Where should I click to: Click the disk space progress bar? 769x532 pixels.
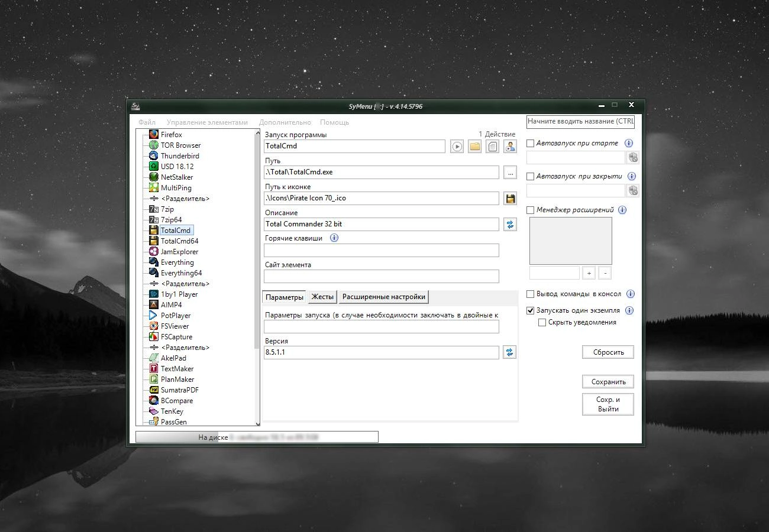[x=257, y=437]
